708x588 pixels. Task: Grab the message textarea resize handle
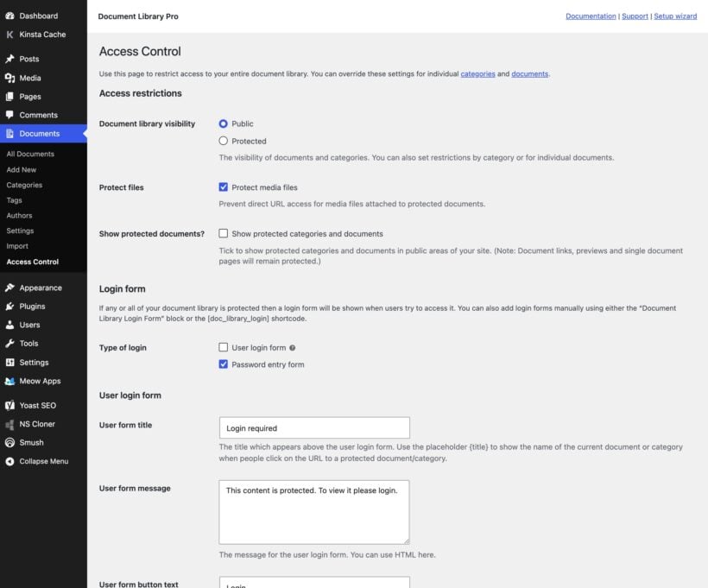(x=407, y=541)
